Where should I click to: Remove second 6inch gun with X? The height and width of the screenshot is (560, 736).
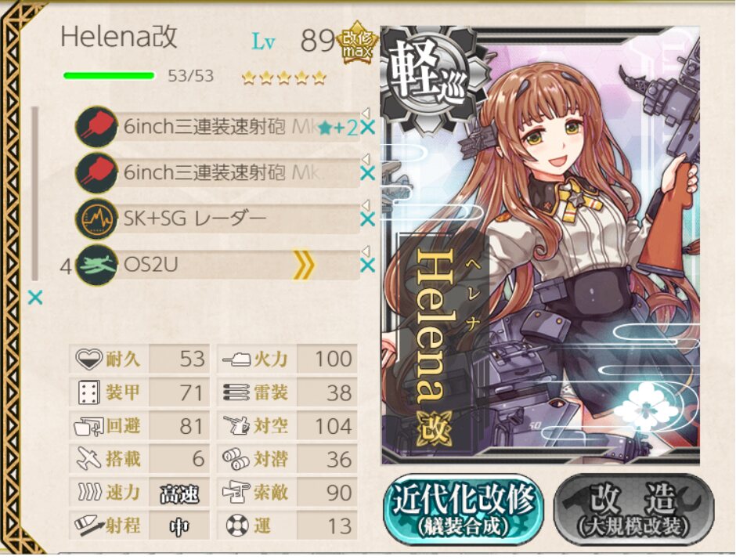(x=368, y=173)
